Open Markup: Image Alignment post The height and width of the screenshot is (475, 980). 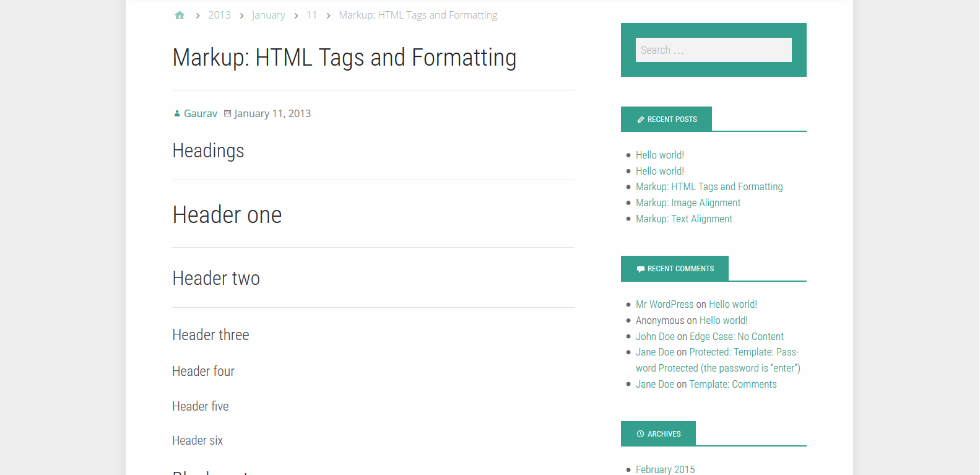[x=688, y=203]
